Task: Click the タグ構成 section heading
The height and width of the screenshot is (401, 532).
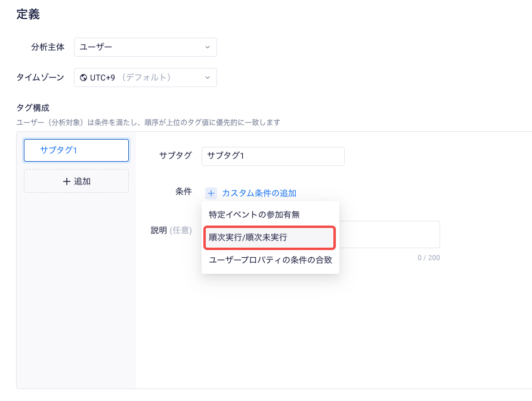Action: click(33, 108)
